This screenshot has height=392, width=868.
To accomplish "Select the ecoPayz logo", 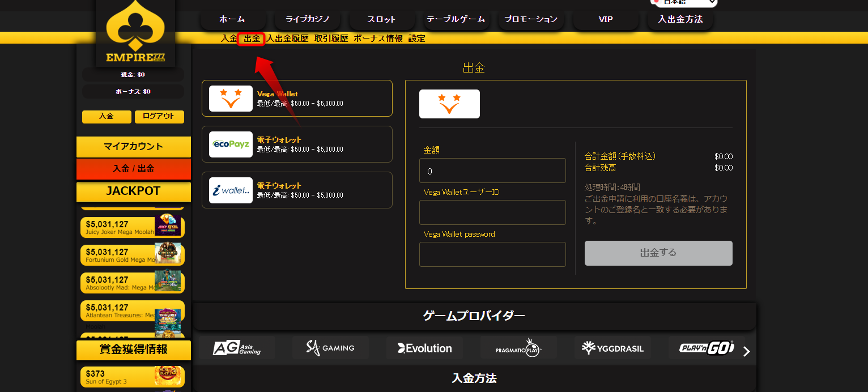I will [x=231, y=144].
